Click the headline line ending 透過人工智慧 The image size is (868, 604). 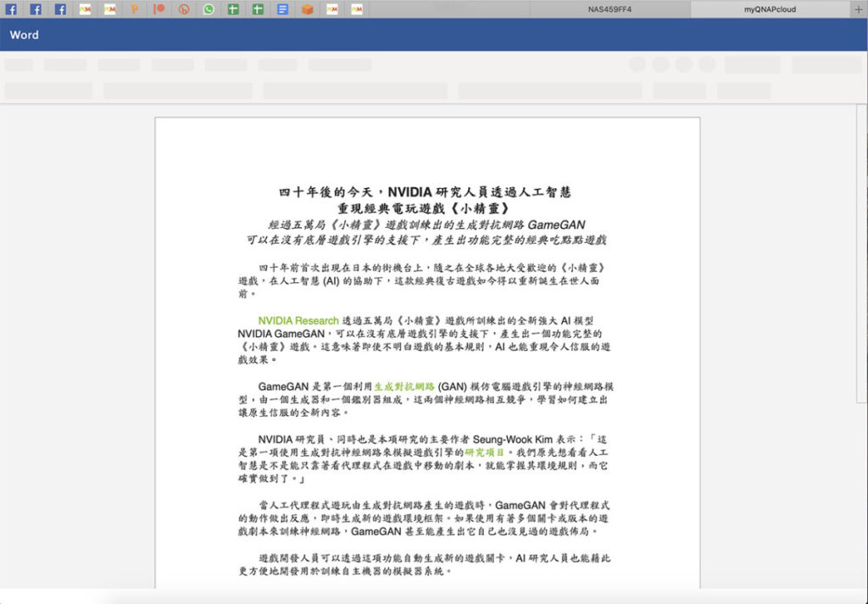point(425,192)
